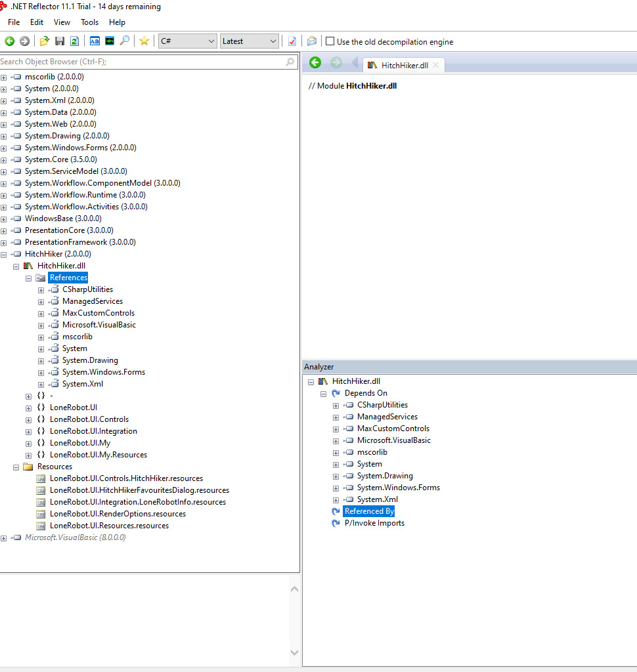
Task: Click the envelope feedback toolbar icon
Action: pos(312,41)
